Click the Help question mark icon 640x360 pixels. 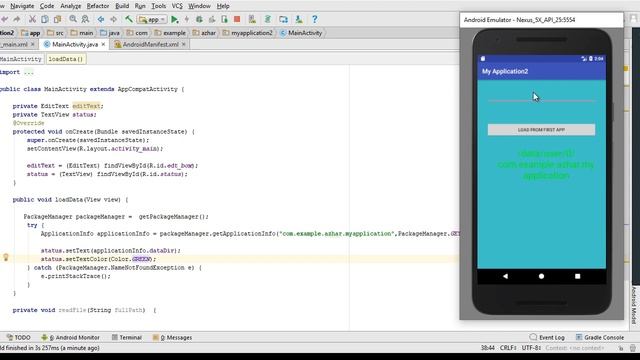[314, 19]
